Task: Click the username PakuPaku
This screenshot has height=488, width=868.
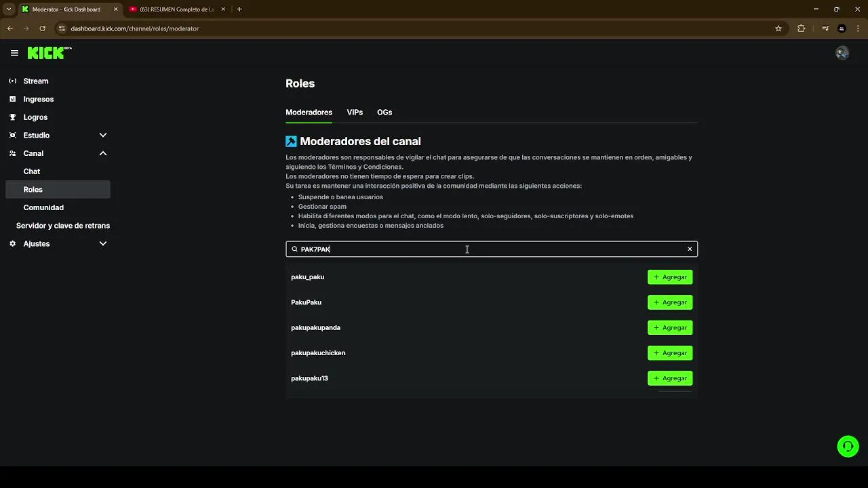Action: coord(307,302)
